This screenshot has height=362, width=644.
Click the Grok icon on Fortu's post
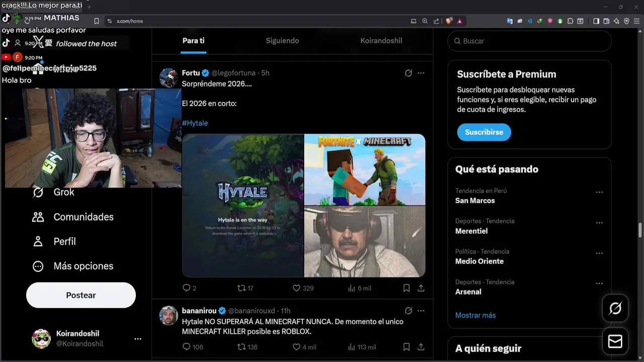[409, 73]
